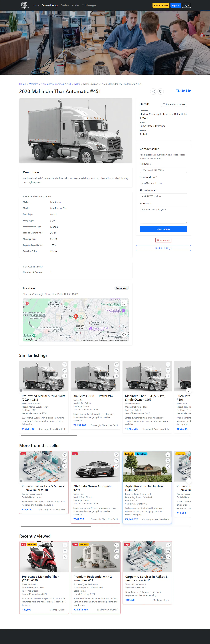Favorite 2023 Tata Nexon Automatic #294
210x644 pixels.
116,455
